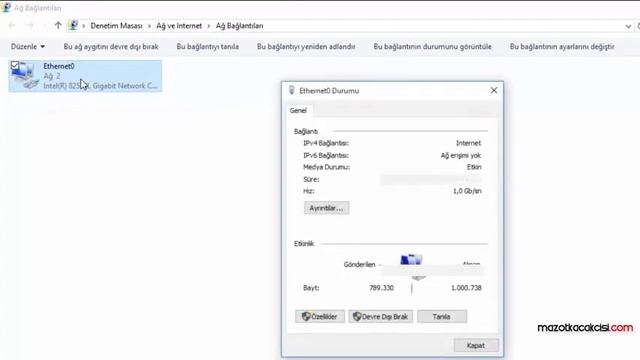The width and height of the screenshot is (640, 360).
Task: Click the Control Panel icon in the address bar
Action: [73, 25]
